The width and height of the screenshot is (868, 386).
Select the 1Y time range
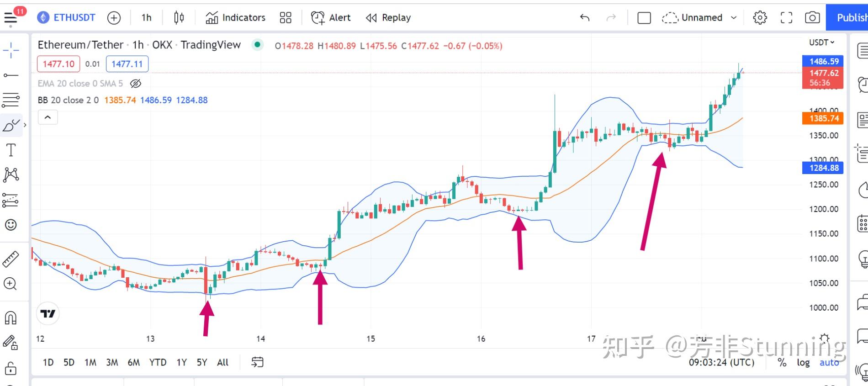[x=182, y=362]
